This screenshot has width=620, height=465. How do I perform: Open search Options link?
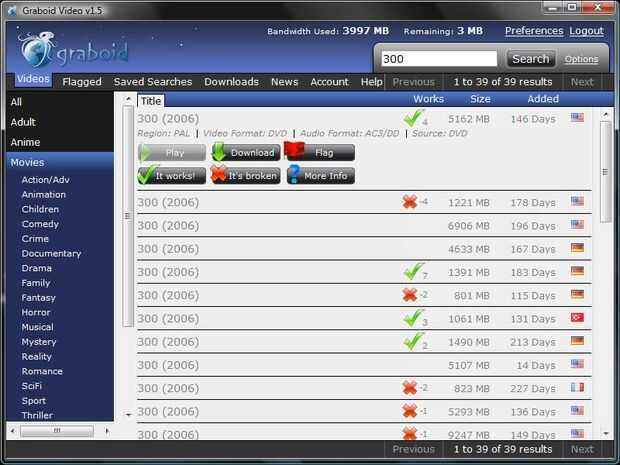581,59
